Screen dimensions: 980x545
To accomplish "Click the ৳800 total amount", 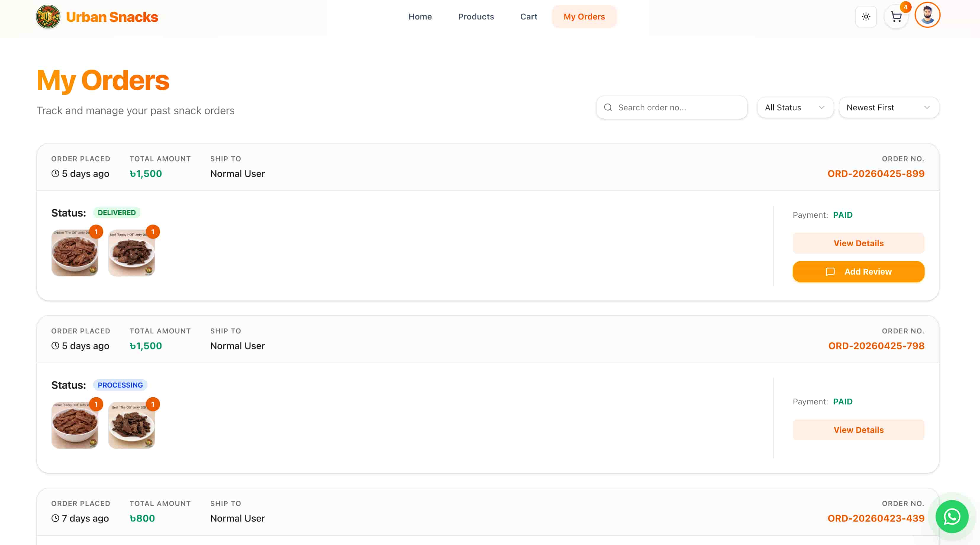I will point(142,518).
